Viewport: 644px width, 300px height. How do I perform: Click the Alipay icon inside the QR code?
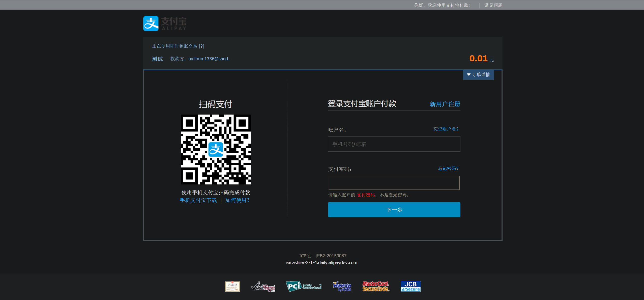[216, 150]
